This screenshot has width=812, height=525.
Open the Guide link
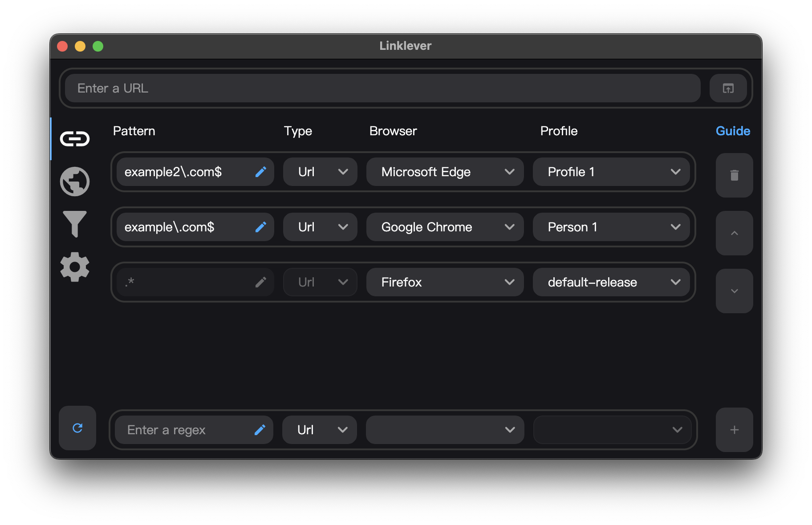click(733, 131)
